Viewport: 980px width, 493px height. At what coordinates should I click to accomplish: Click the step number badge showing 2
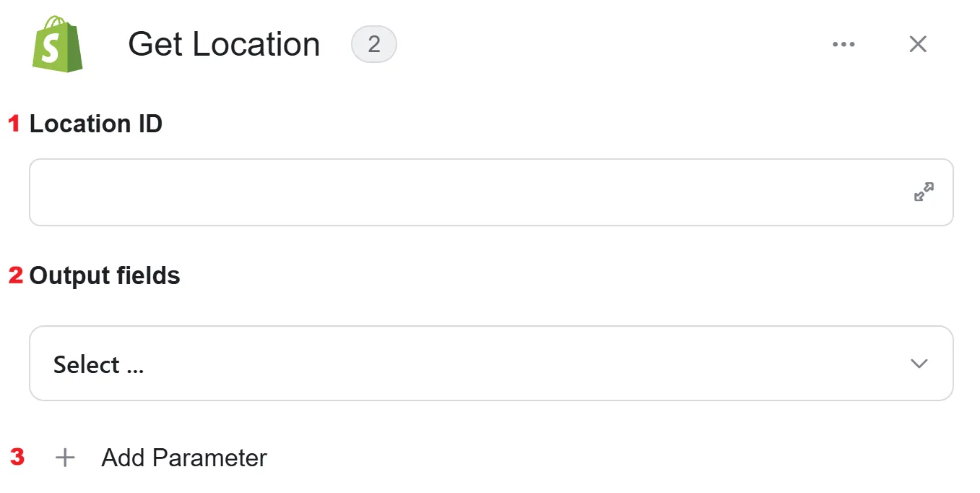(374, 44)
